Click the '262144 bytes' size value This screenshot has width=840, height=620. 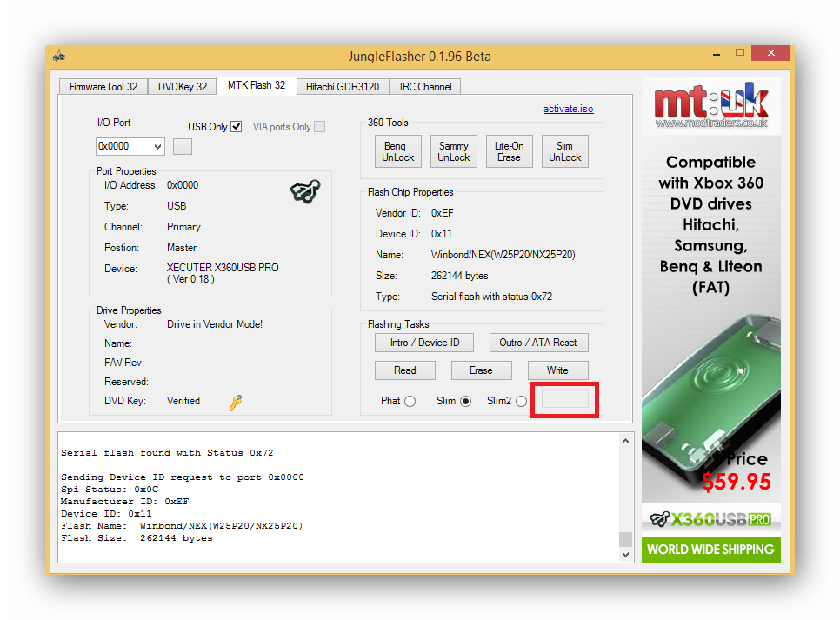(x=460, y=276)
